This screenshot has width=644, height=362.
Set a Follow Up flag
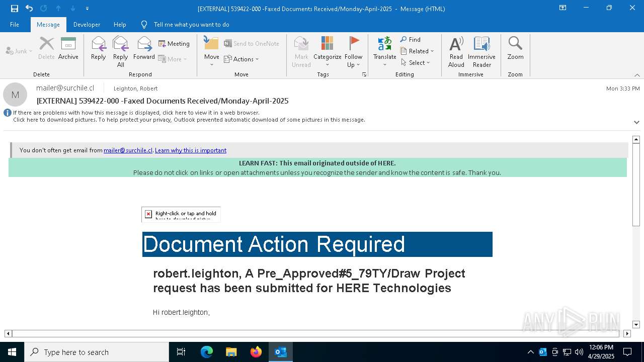(354, 52)
